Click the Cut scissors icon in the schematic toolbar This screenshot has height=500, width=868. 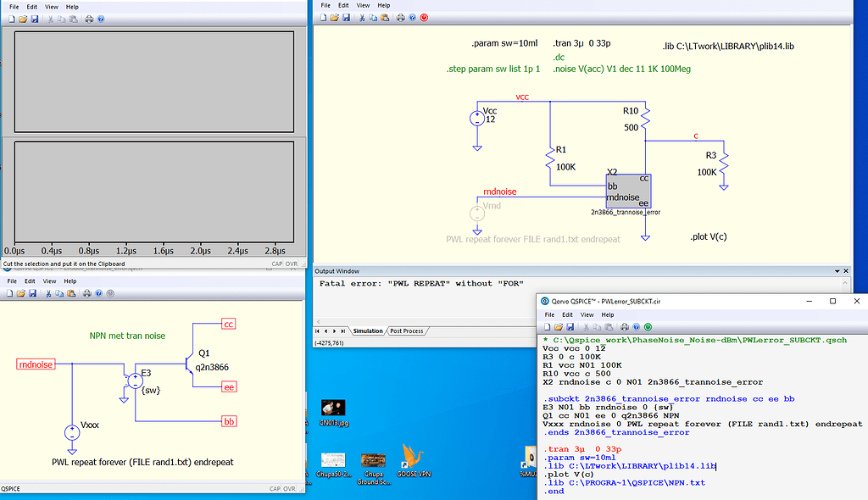pyautogui.click(x=362, y=17)
